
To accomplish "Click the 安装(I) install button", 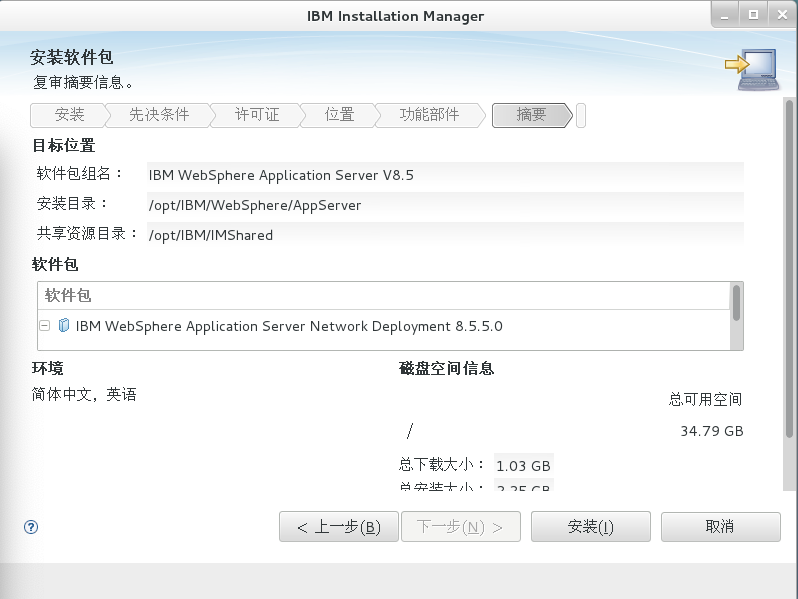I will tap(590, 527).
